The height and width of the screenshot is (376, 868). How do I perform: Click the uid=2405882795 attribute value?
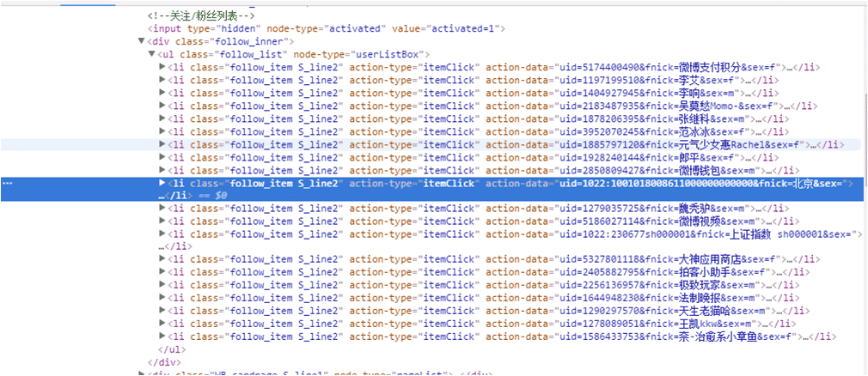(663, 271)
